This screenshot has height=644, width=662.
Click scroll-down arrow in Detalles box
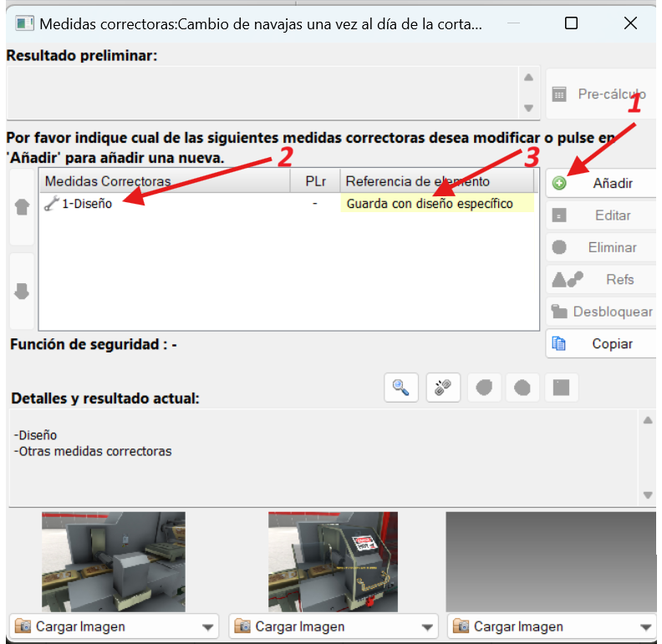tap(648, 495)
